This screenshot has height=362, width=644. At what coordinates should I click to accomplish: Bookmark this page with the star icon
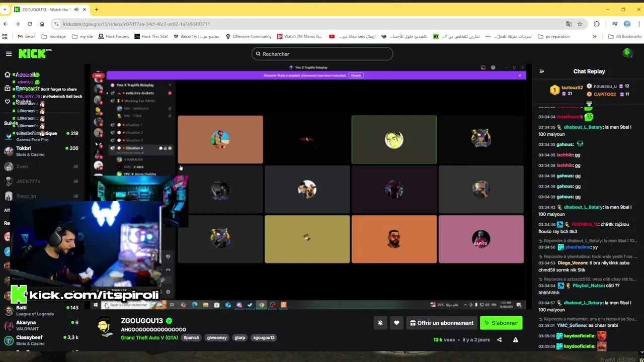(x=580, y=24)
